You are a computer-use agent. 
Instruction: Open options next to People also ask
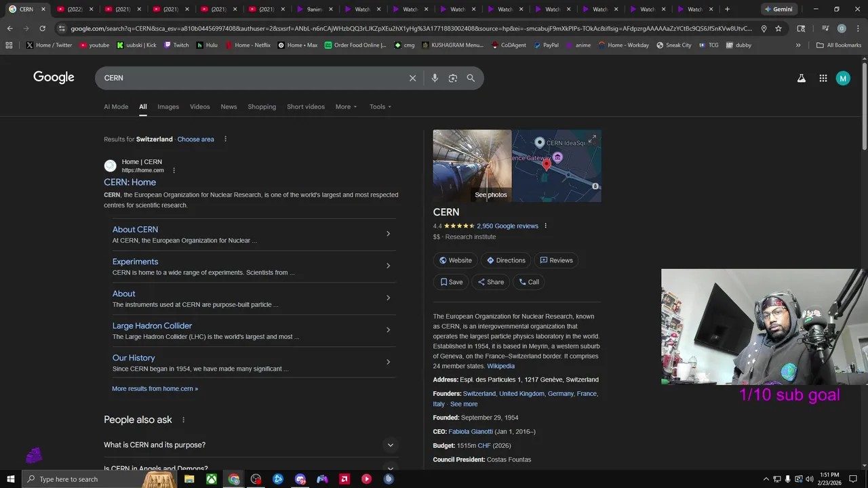pyautogui.click(x=183, y=420)
